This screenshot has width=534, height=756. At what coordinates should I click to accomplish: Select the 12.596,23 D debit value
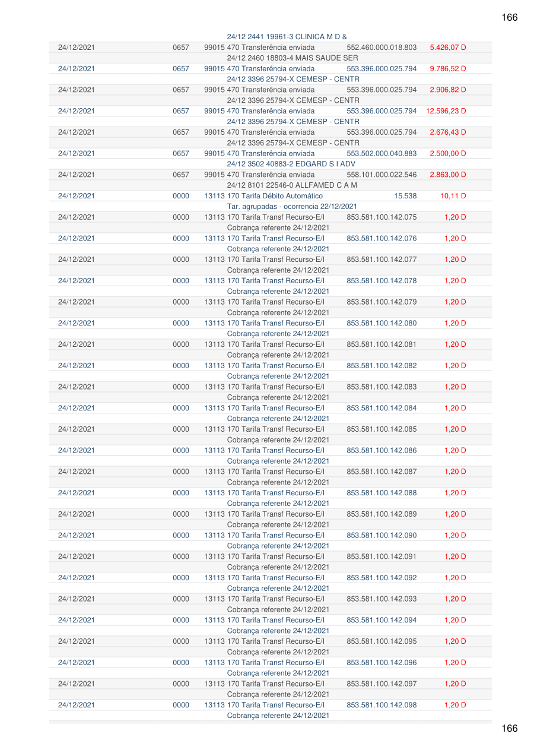coord(446,111)
